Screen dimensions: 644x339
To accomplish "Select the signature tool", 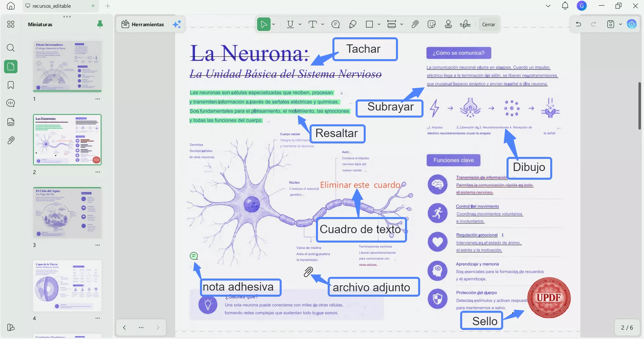I will (465, 24).
